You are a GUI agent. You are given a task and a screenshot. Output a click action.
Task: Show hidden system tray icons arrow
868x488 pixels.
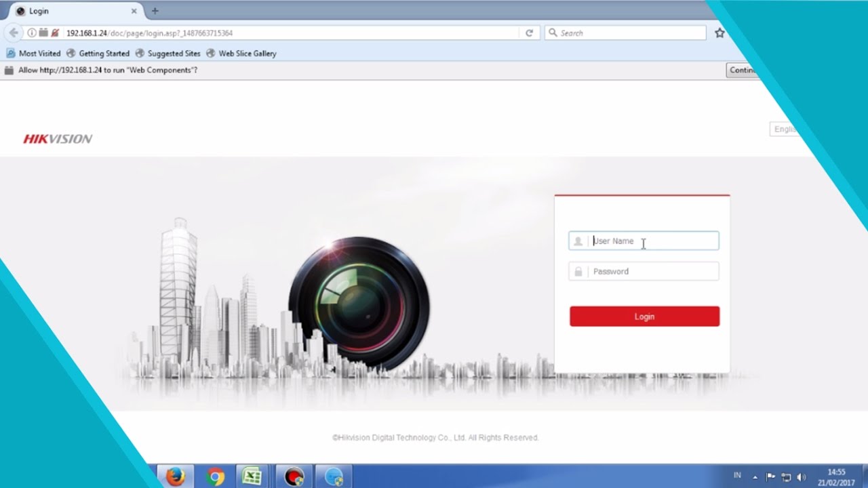tap(755, 477)
